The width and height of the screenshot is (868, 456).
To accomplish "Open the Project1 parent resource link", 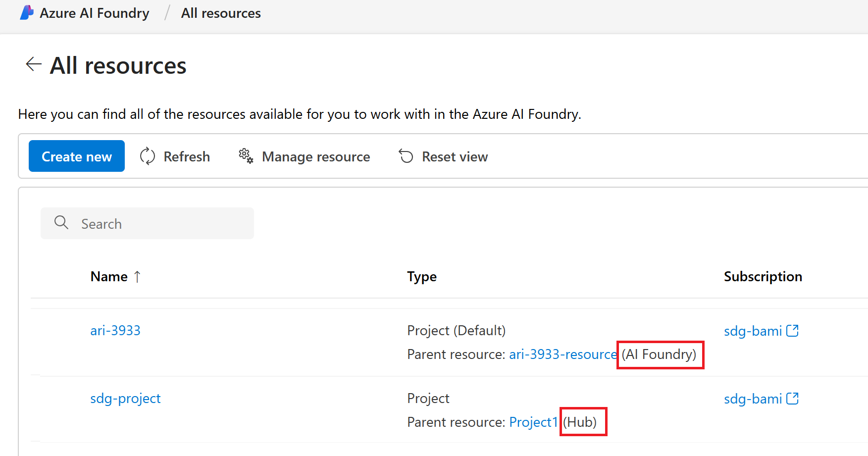I will click(x=533, y=421).
